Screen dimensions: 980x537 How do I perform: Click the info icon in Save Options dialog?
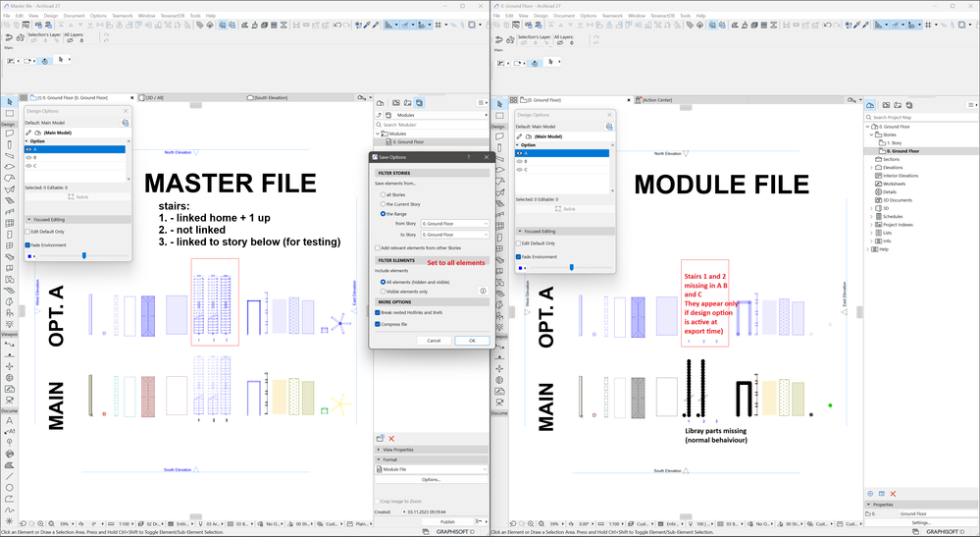(483, 292)
